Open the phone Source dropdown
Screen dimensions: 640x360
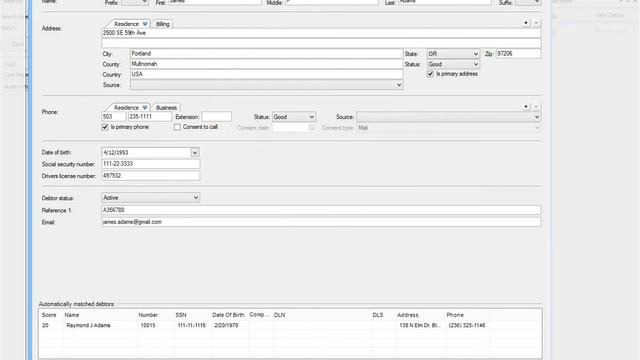click(449, 117)
